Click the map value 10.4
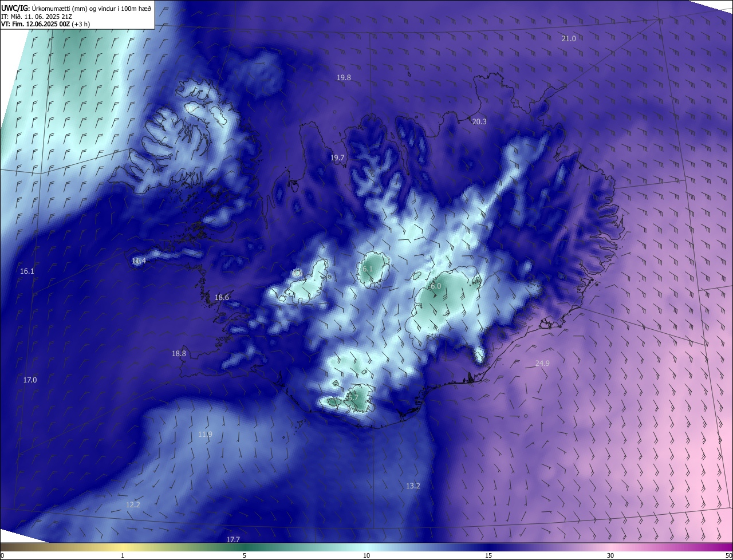 (139, 261)
